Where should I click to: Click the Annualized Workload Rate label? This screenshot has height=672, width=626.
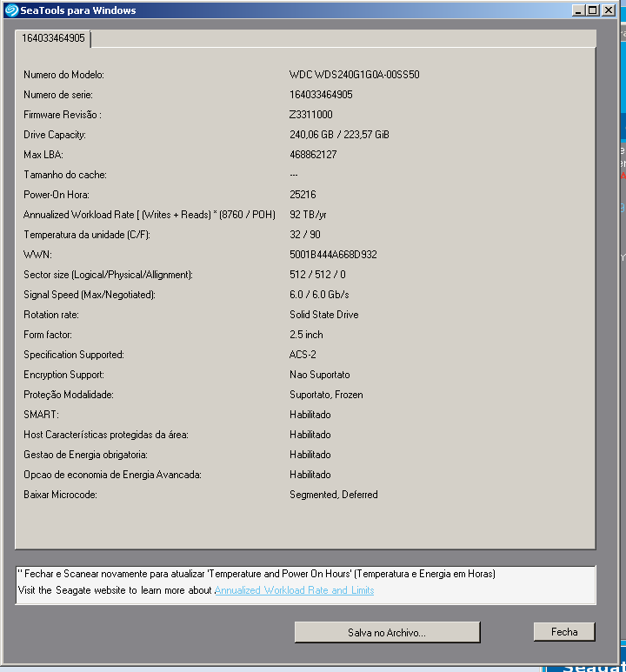point(150,215)
